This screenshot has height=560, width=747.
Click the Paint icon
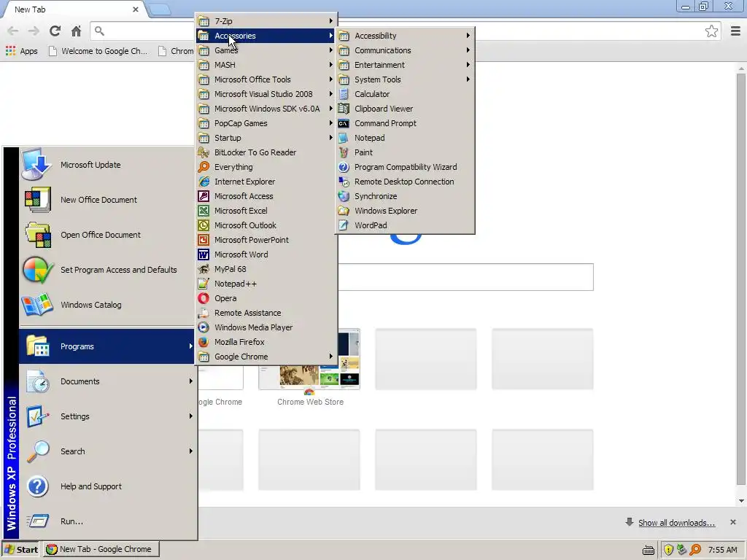pos(344,152)
